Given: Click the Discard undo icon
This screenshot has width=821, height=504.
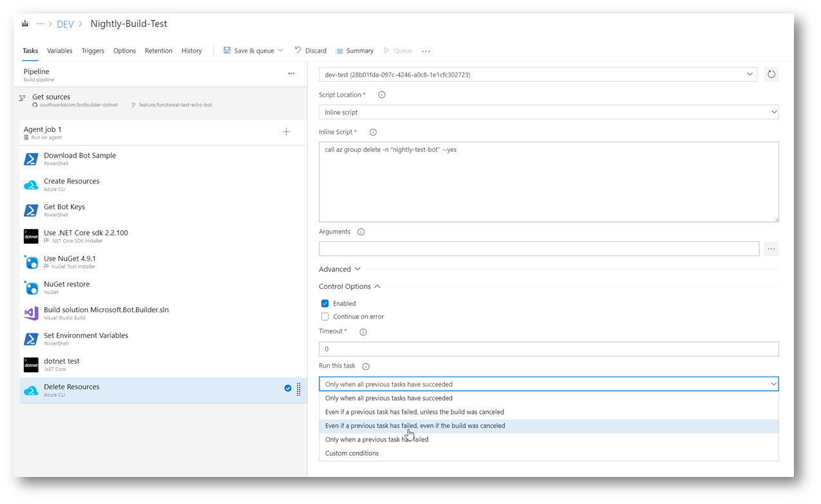Looking at the screenshot, I should pyautogui.click(x=297, y=50).
